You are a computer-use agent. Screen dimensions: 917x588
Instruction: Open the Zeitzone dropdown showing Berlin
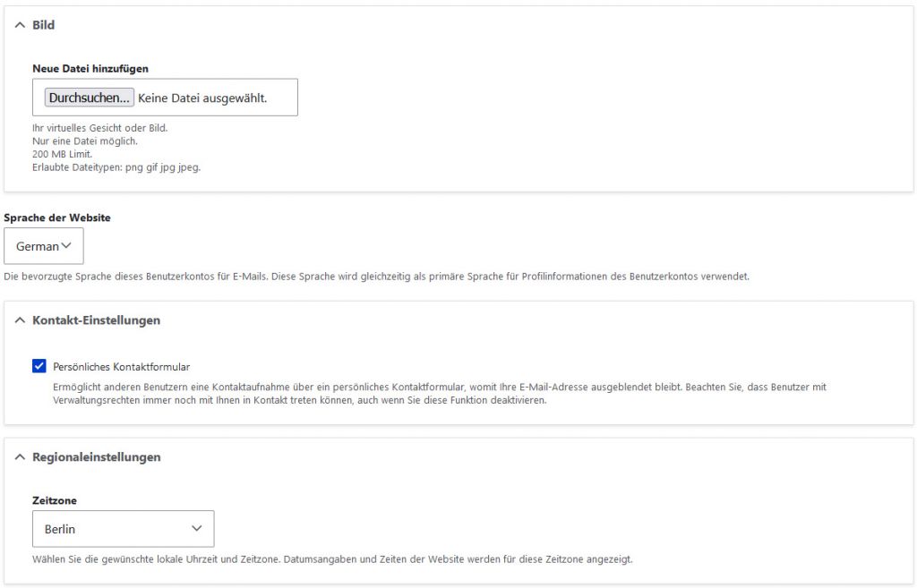click(x=123, y=529)
